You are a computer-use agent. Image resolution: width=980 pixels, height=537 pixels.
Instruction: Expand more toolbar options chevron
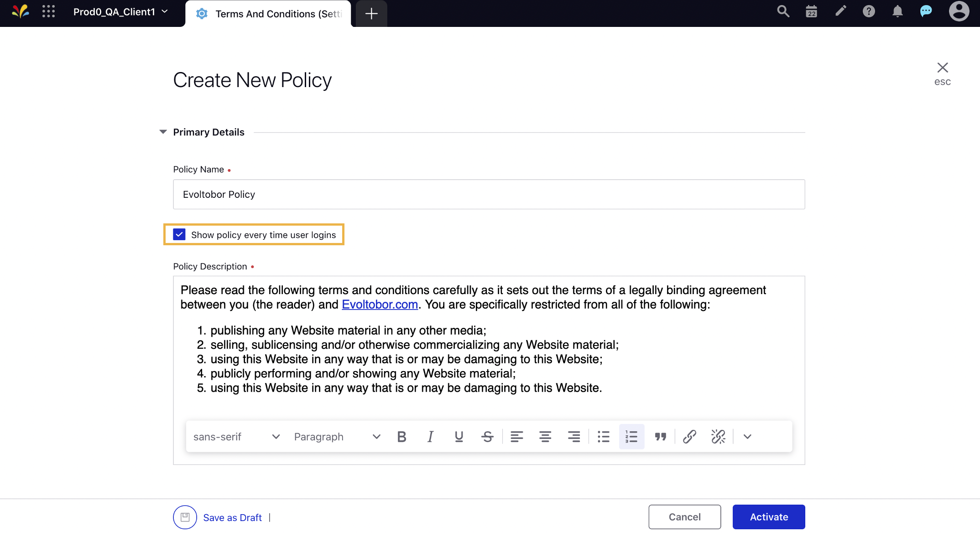(x=747, y=437)
